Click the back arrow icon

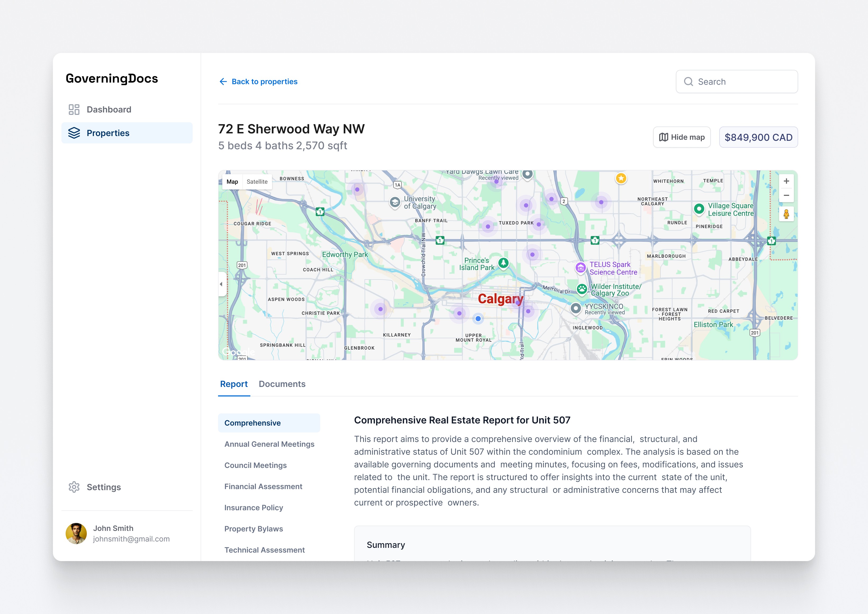coord(223,82)
